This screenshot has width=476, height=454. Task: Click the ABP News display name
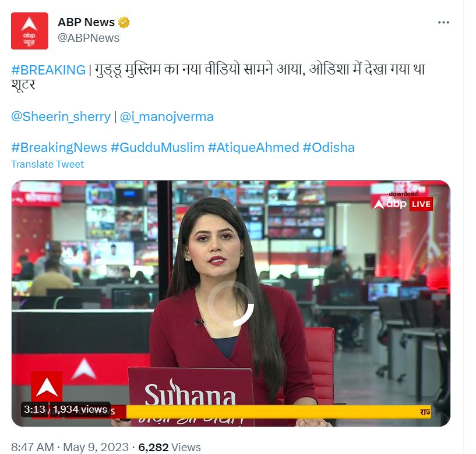tap(86, 22)
